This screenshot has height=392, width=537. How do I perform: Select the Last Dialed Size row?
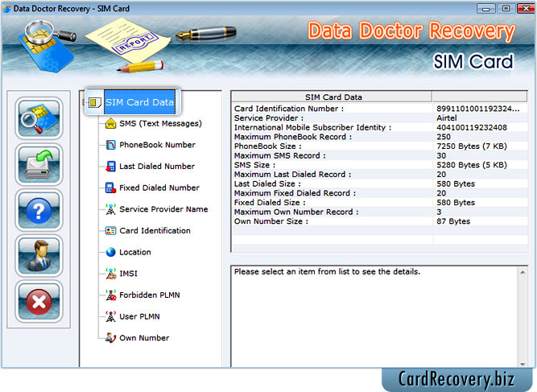(380, 184)
